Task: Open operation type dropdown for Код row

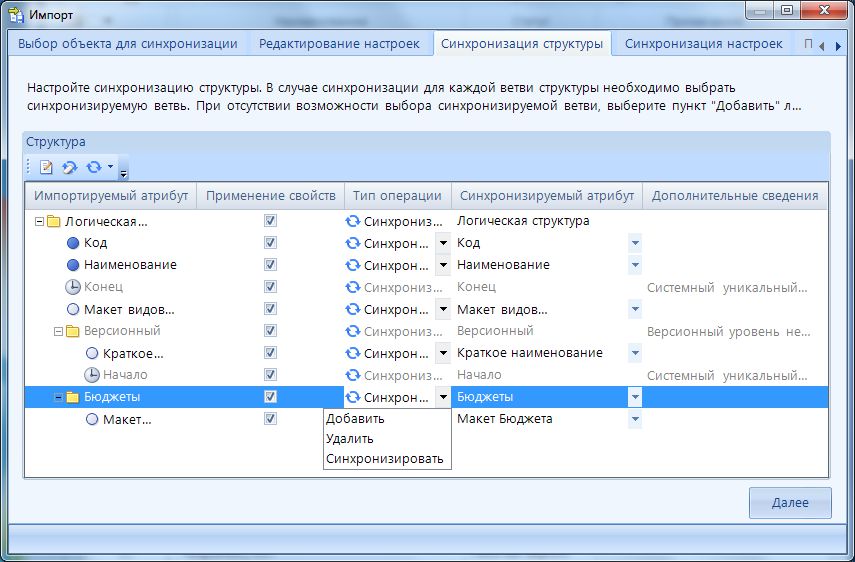Action: [x=443, y=243]
